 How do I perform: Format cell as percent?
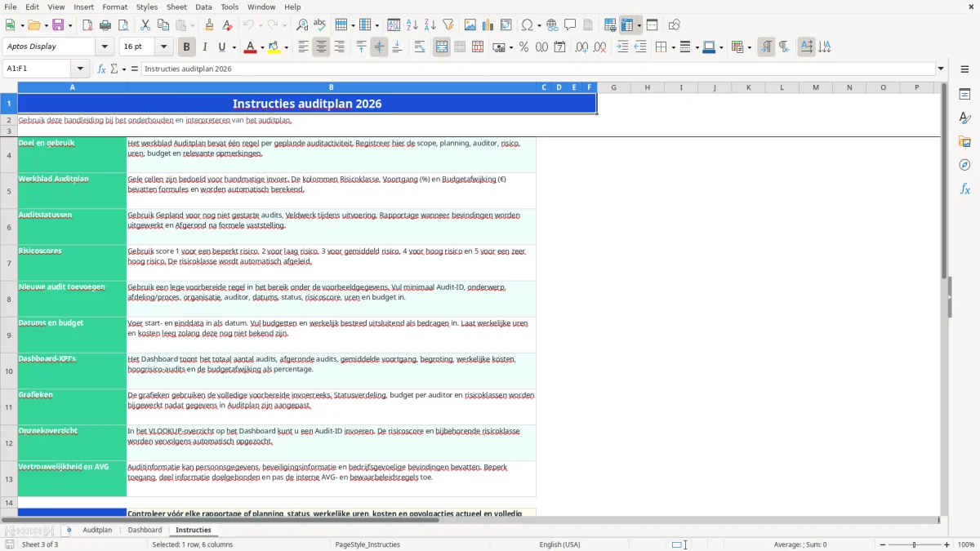coord(523,47)
